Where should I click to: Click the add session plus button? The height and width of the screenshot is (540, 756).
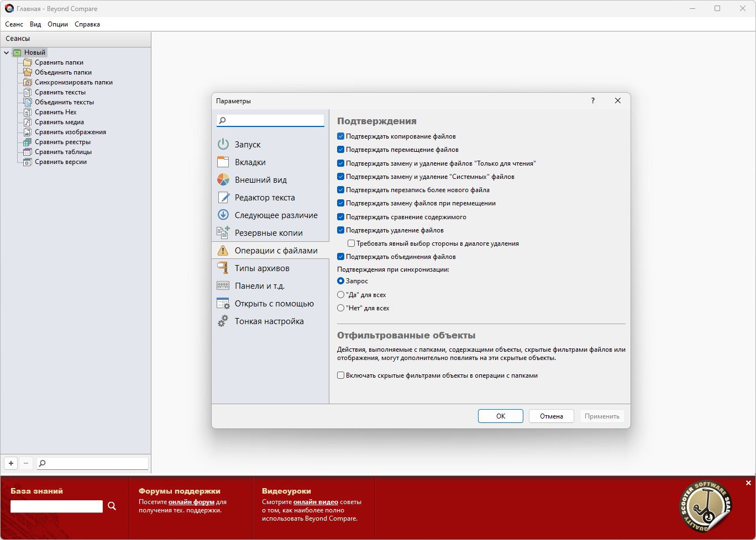[x=11, y=463]
